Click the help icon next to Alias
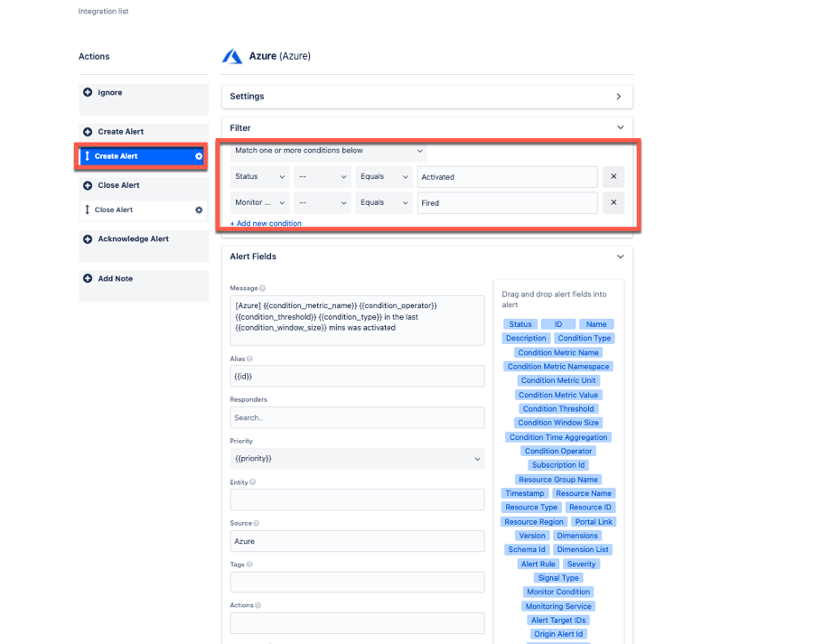 click(x=249, y=359)
